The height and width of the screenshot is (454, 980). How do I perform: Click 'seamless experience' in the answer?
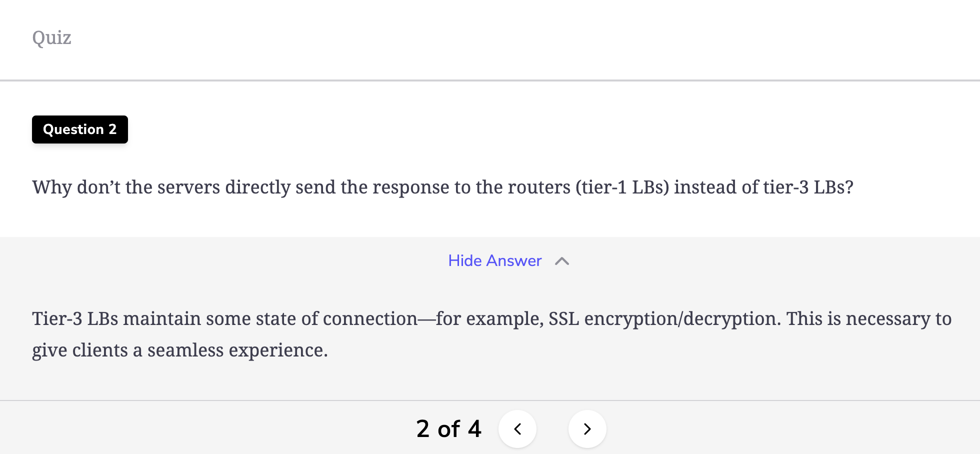click(237, 350)
